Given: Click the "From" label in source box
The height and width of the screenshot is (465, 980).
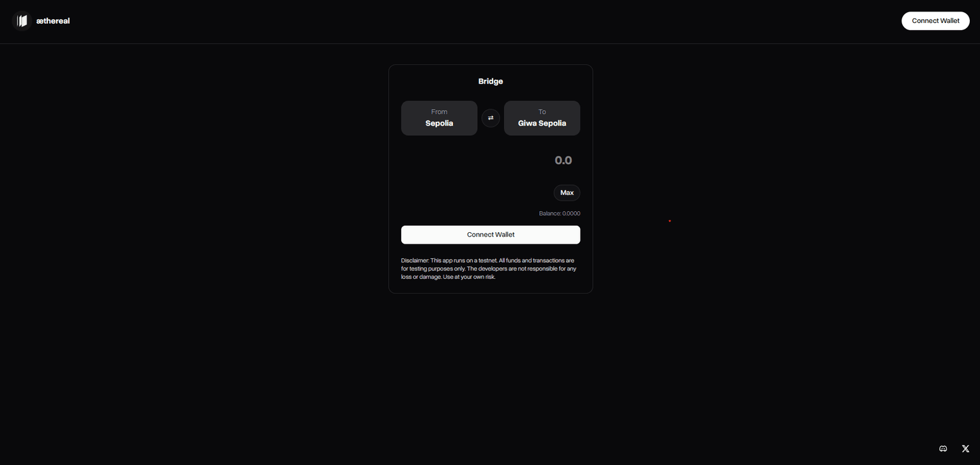Looking at the screenshot, I should point(439,112).
